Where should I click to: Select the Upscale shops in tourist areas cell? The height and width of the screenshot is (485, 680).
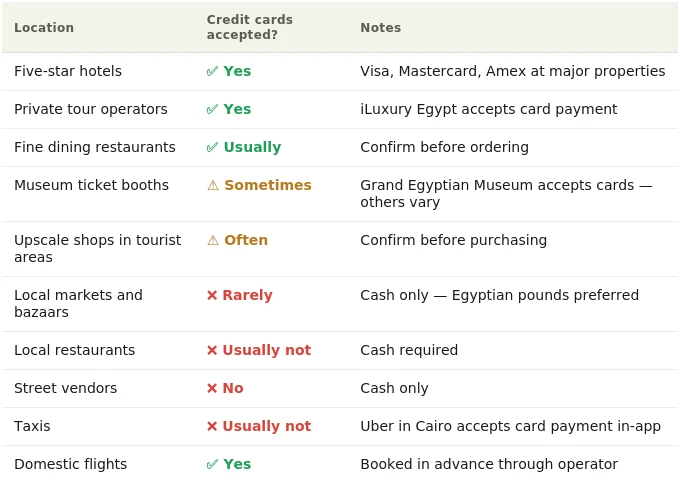tap(98, 249)
